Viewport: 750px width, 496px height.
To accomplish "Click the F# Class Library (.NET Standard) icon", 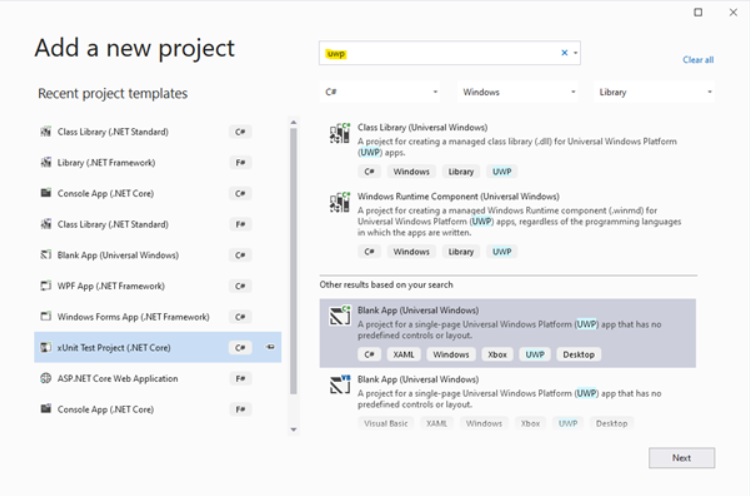I will point(46,224).
